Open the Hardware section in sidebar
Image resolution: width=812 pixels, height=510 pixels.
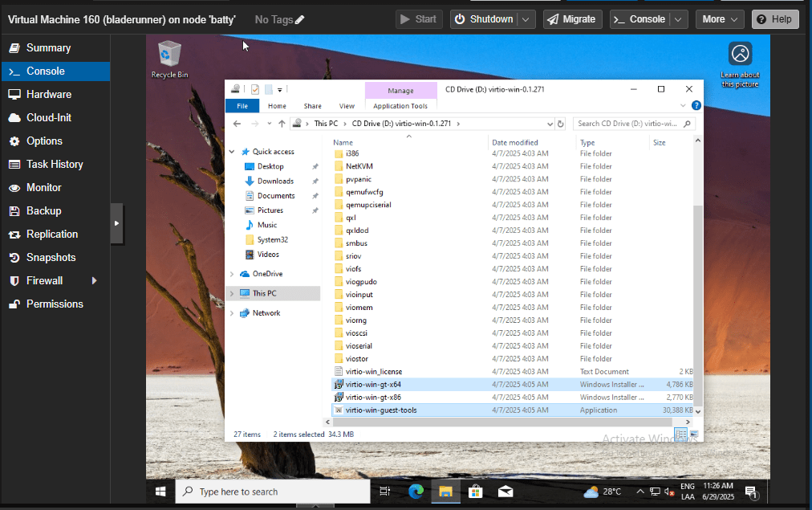[x=49, y=94]
